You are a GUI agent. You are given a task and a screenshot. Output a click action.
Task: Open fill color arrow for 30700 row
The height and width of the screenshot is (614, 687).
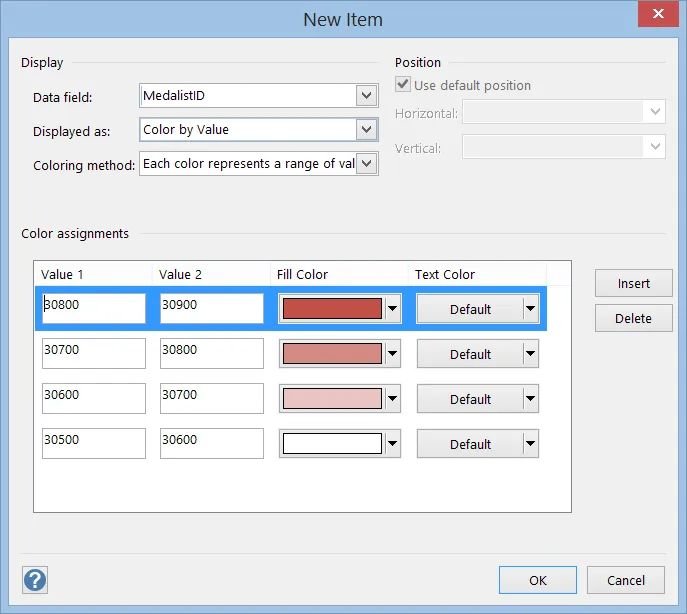pyautogui.click(x=393, y=353)
